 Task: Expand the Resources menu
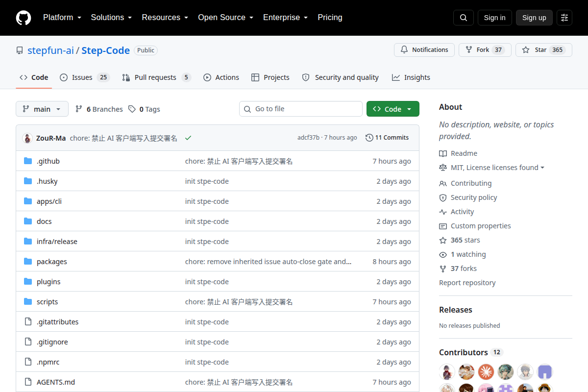click(165, 18)
